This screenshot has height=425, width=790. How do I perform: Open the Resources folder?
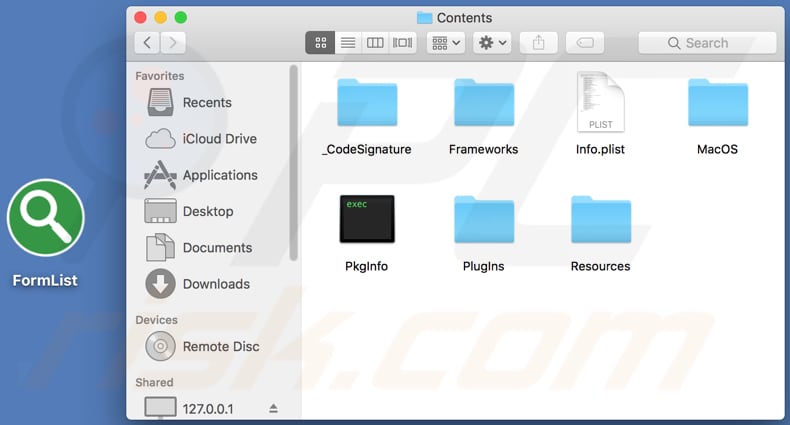coord(600,219)
